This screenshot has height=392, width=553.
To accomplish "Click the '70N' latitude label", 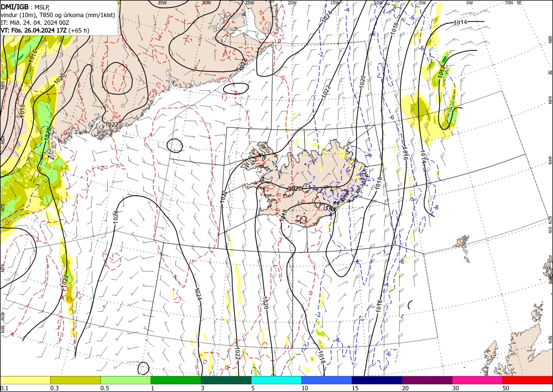I will pyautogui.click(x=509, y=3).
